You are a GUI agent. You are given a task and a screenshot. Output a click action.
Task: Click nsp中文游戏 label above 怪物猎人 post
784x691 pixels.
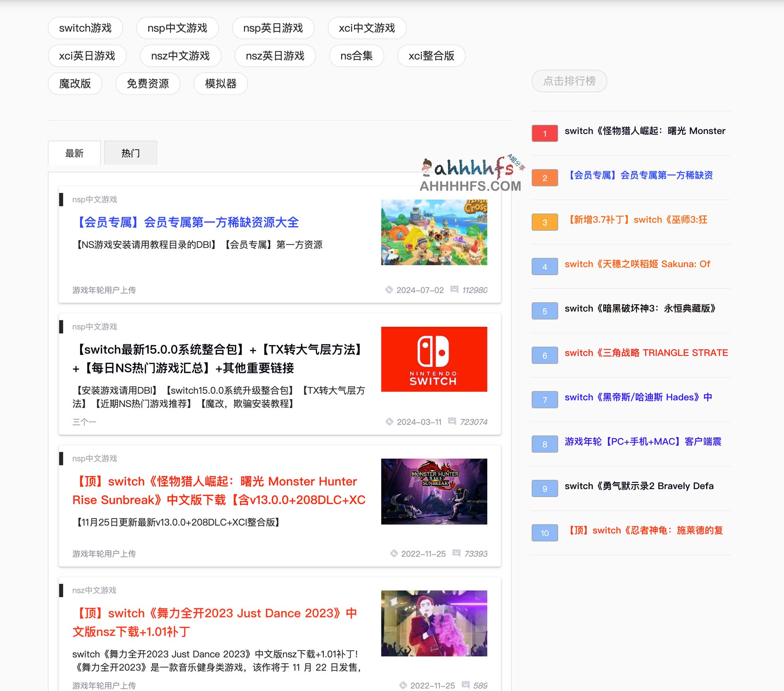[x=94, y=459]
